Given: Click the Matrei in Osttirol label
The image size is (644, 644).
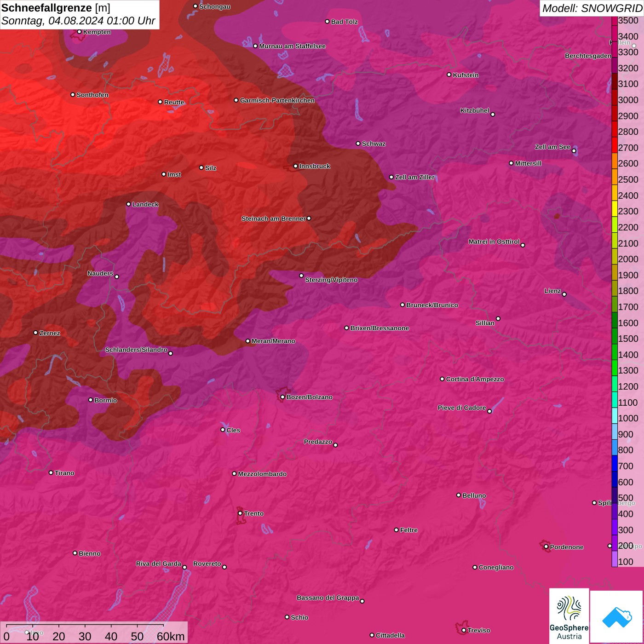Looking at the screenshot, I should [494, 241].
